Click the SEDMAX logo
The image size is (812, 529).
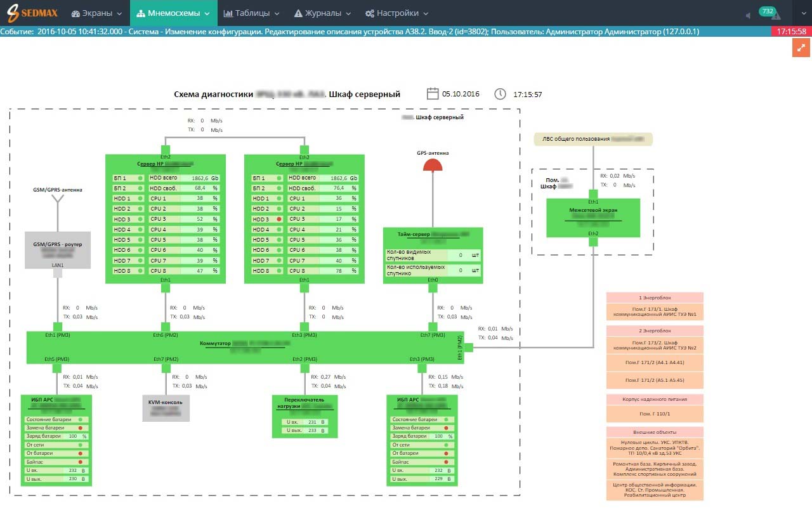point(32,13)
